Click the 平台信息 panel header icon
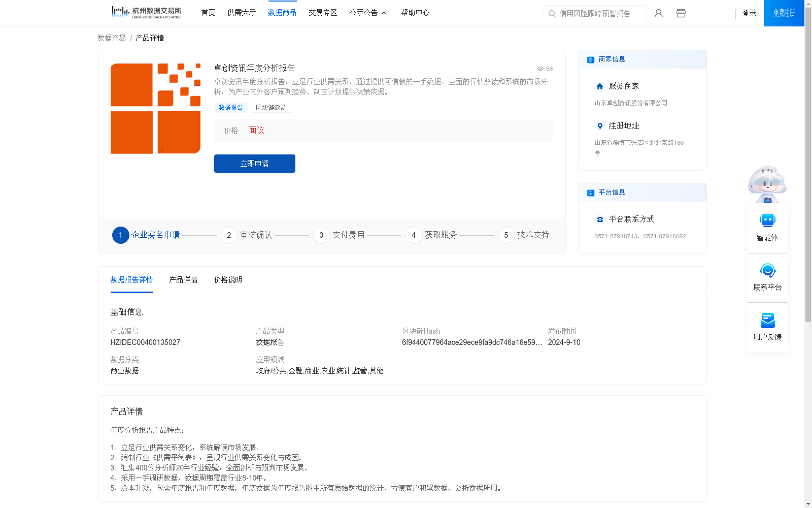Screen dimensions: 812x508 [x=591, y=193]
